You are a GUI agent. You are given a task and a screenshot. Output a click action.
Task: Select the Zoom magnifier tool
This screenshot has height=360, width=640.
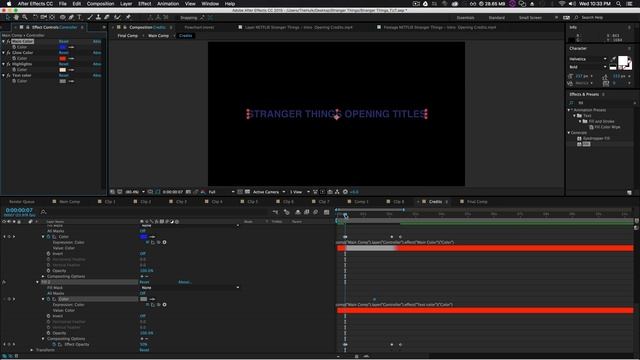(25, 18)
